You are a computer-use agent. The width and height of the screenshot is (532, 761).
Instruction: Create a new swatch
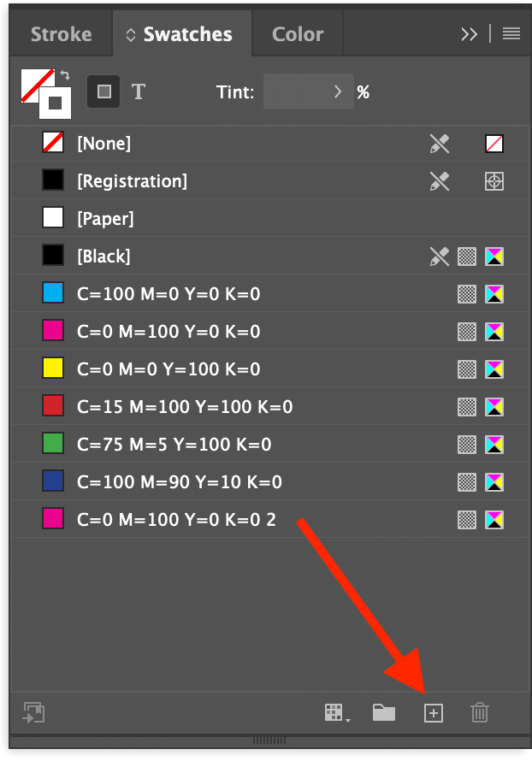click(x=433, y=712)
